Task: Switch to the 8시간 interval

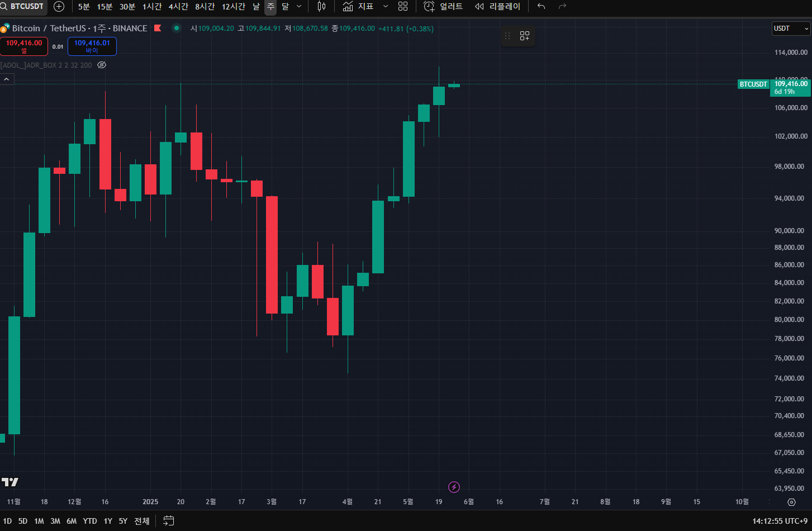Action: 205,7
